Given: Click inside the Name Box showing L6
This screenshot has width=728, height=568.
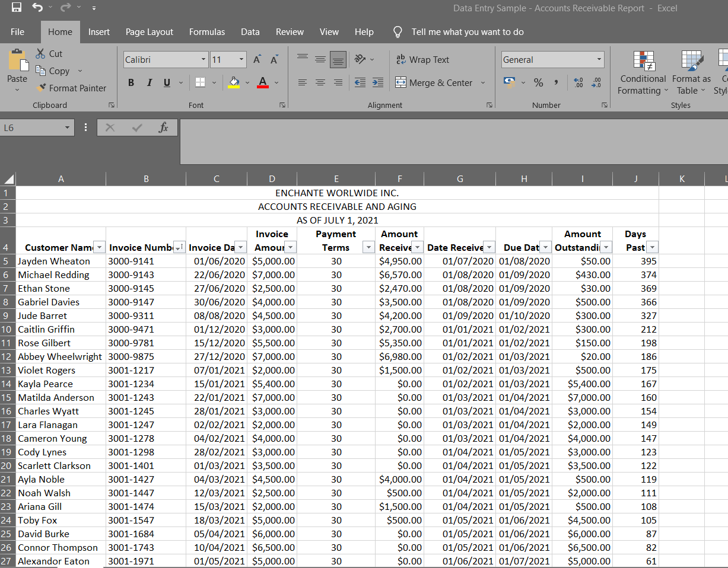Looking at the screenshot, I should point(31,127).
